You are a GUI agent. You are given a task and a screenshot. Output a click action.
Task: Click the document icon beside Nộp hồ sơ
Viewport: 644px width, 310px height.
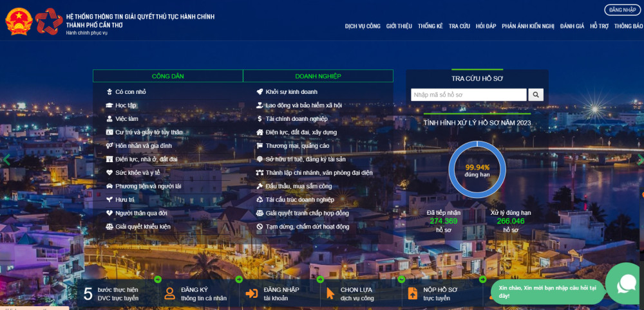click(x=413, y=294)
